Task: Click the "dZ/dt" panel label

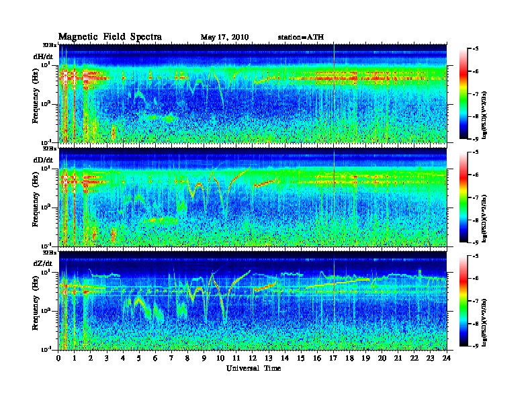Action: coord(43,263)
